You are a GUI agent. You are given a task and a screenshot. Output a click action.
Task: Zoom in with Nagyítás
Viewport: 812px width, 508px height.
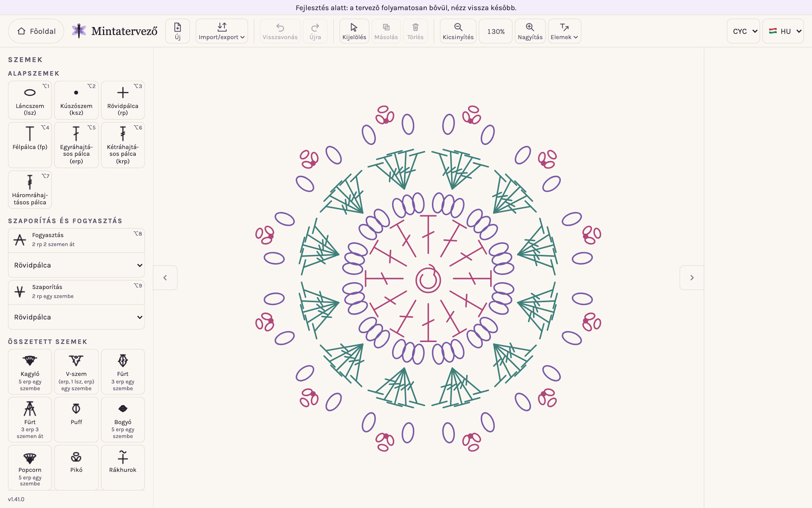point(530,31)
